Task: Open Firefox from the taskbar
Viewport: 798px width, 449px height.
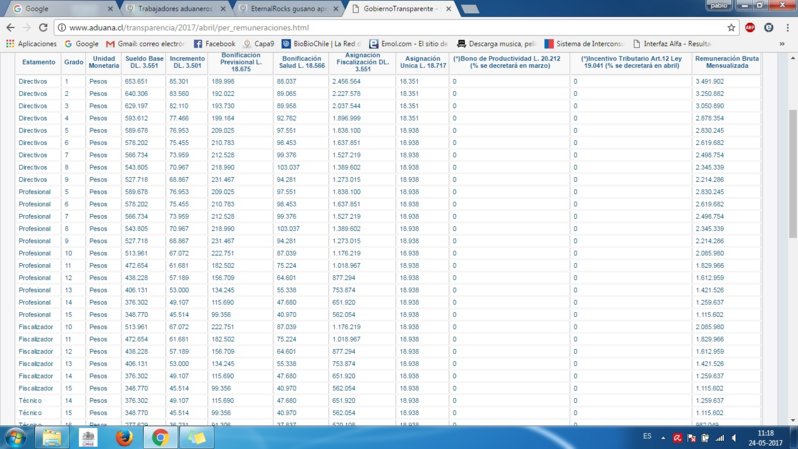Action: [x=124, y=438]
